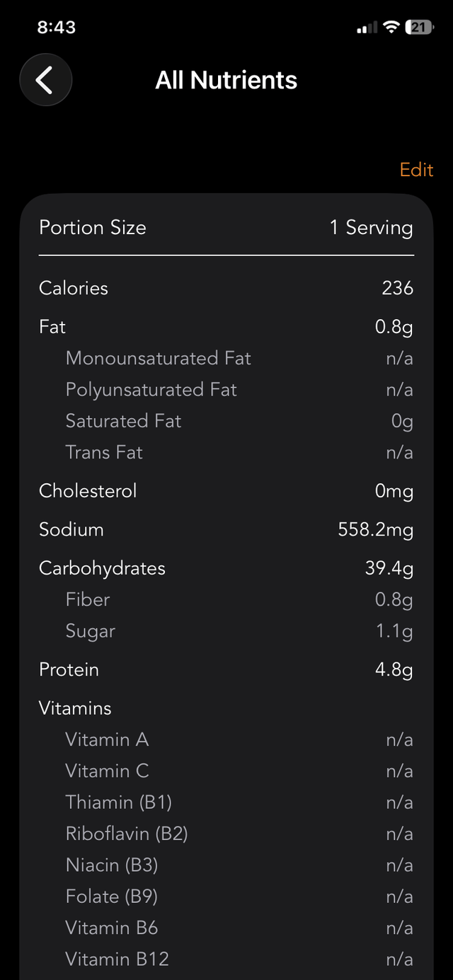Screen dimensions: 453x980
Task: Select the Vitamins section header
Action: (75, 708)
